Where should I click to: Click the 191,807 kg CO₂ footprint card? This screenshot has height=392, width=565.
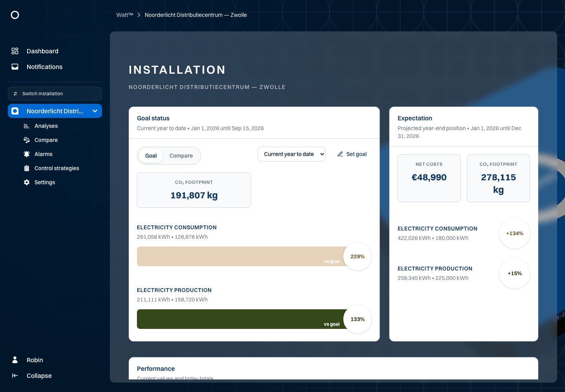[x=194, y=190]
